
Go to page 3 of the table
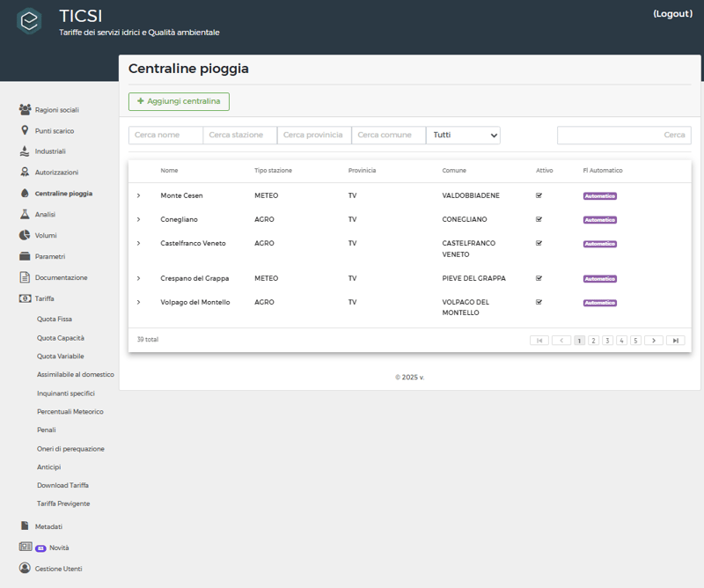click(x=607, y=340)
